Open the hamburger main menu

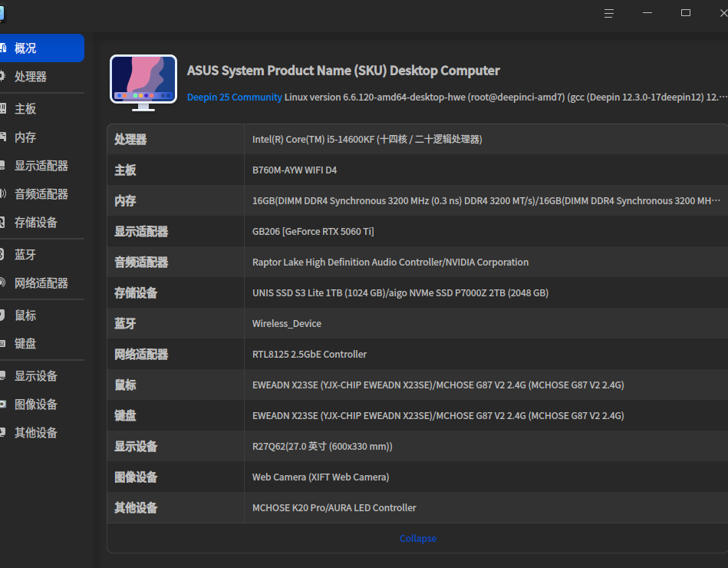[609, 13]
